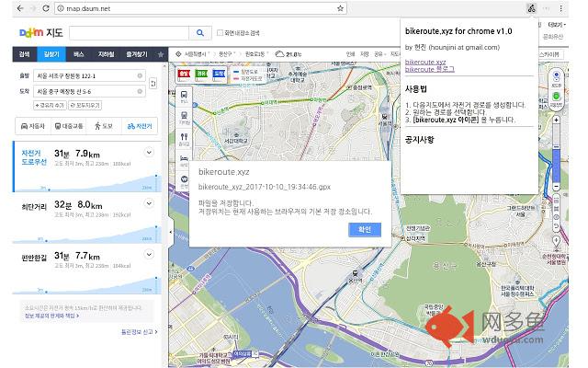Click the undo arrow in the map tools
Viewport: 588px width, 368px height.
(556, 226)
